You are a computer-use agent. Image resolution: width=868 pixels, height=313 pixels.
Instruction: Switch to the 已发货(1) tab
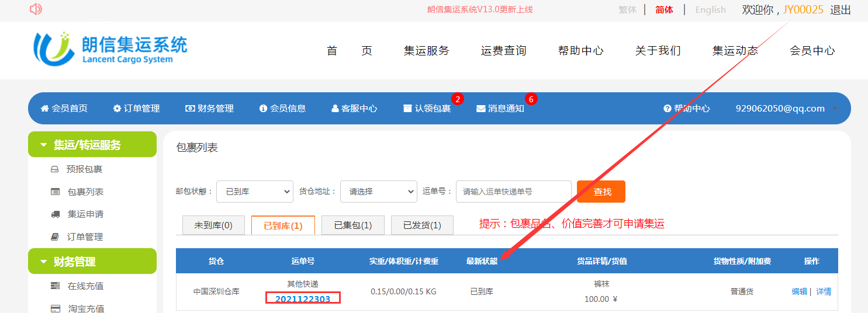click(422, 225)
